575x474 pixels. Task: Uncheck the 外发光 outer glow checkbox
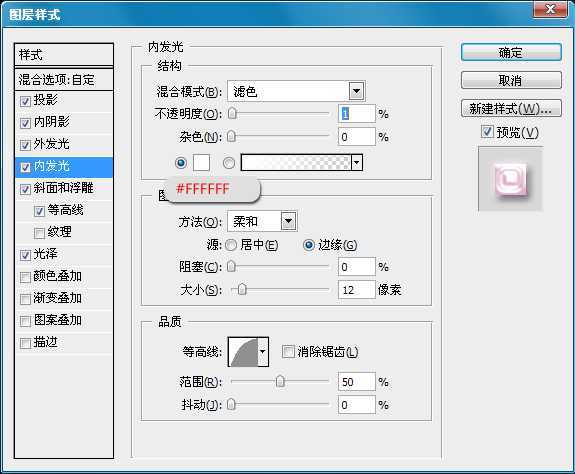tap(25, 145)
